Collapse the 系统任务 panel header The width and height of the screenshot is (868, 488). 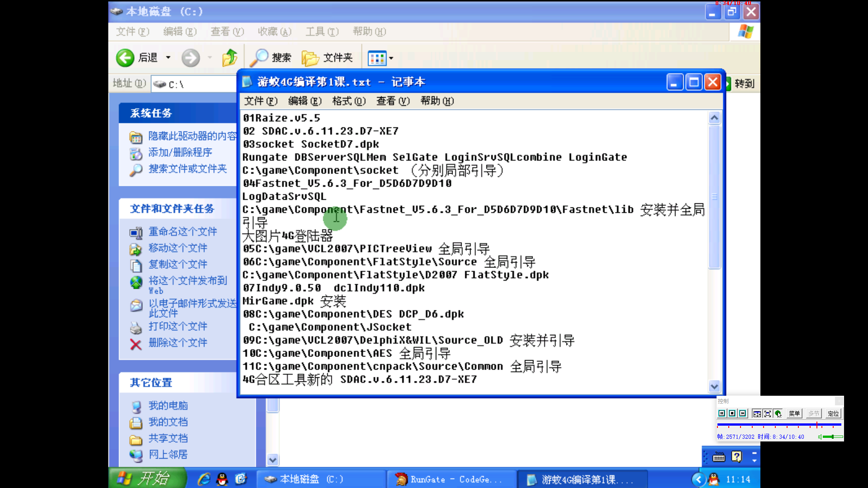pyautogui.click(x=178, y=113)
